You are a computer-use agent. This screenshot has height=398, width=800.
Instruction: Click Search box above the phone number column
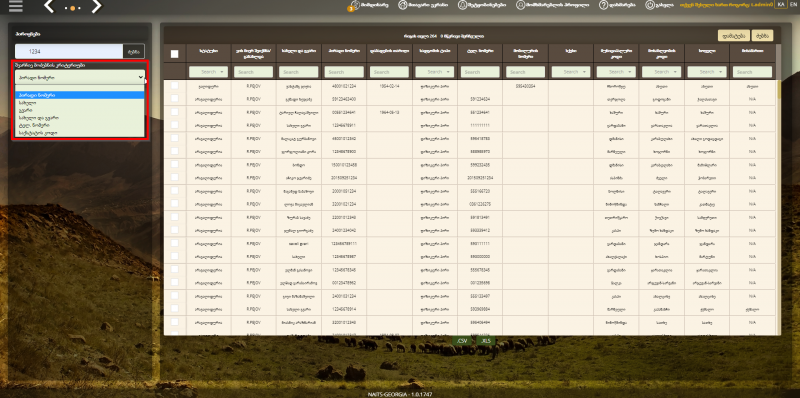click(480, 72)
